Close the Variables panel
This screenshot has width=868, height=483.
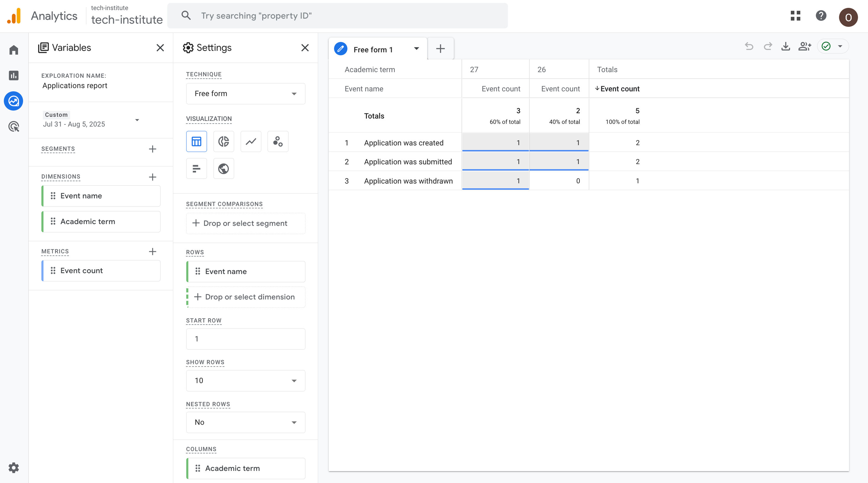(161, 48)
